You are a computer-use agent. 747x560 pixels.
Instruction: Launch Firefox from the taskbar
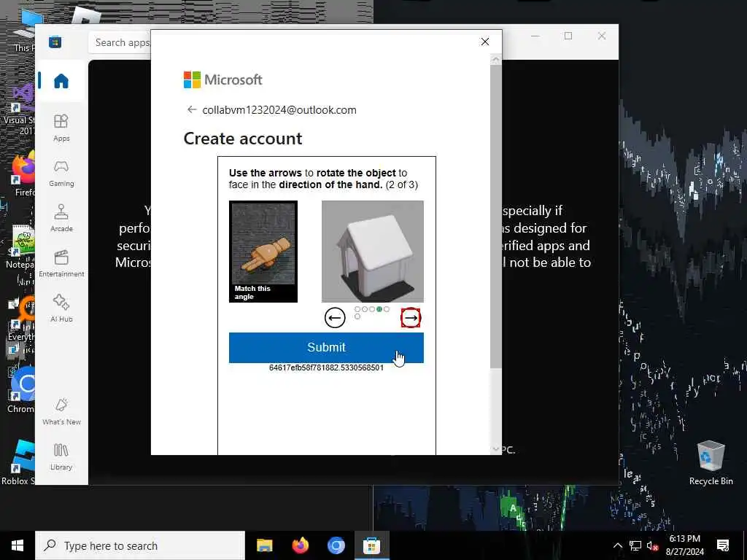pos(300,545)
